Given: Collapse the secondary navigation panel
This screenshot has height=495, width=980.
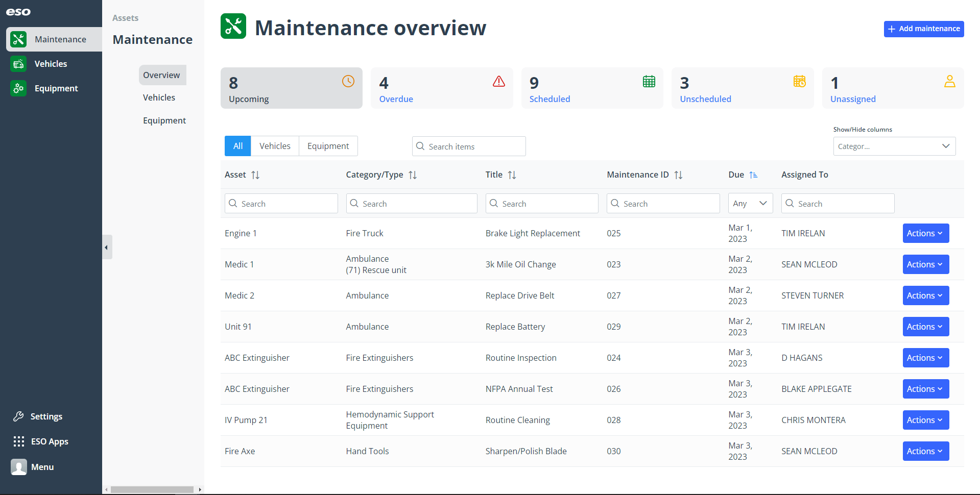Looking at the screenshot, I should (x=107, y=247).
